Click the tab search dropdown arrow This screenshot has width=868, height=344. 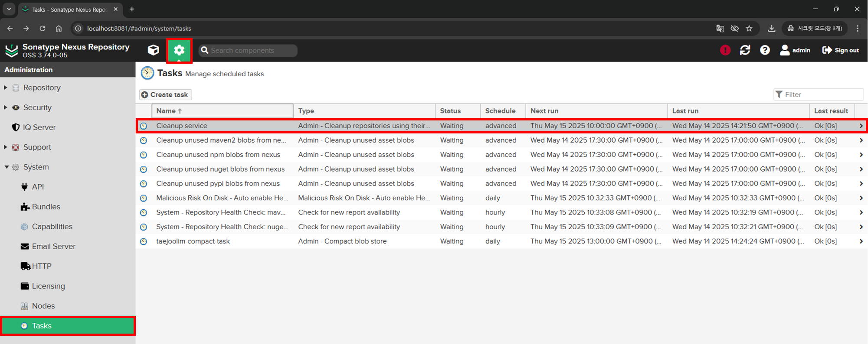click(9, 9)
